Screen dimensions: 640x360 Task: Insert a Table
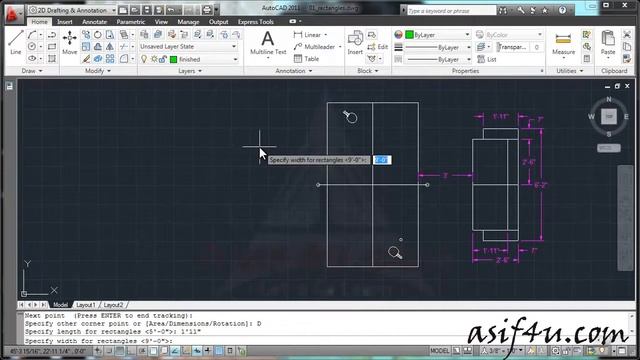[307, 59]
